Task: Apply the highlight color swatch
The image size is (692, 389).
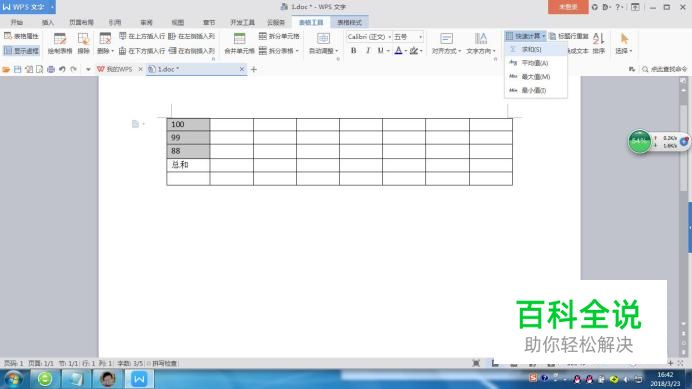Action: [414, 51]
